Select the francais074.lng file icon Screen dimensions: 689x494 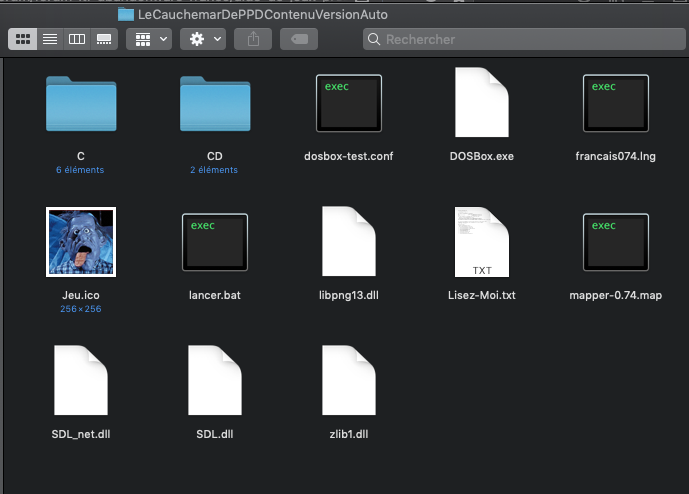tap(616, 103)
